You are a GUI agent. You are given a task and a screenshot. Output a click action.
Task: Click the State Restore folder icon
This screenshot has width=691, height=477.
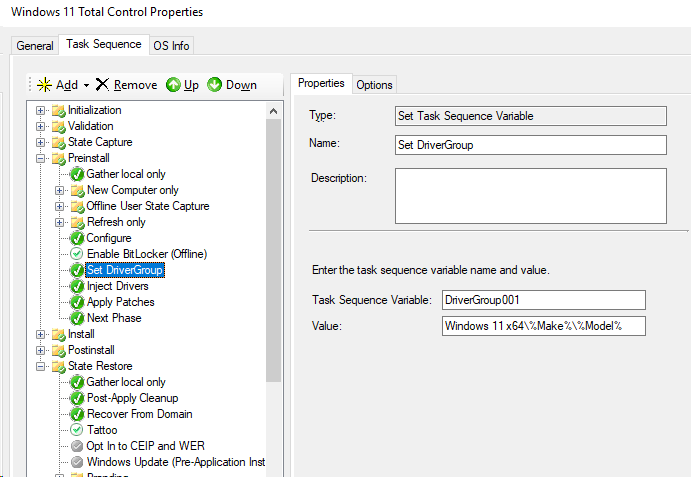click(59, 366)
